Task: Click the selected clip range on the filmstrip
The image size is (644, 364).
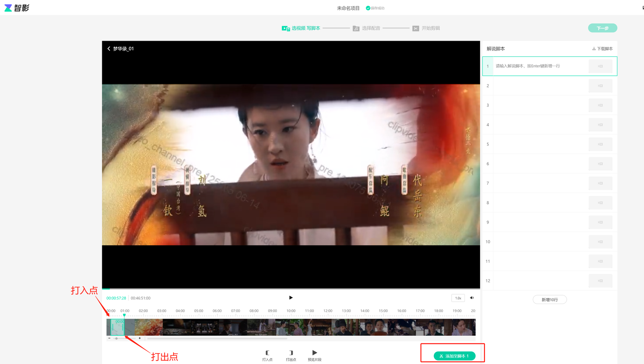Action: click(x=118, y=327)
